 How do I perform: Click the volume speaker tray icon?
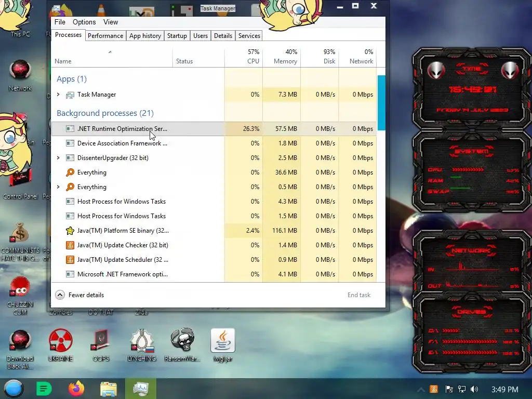click(x=474, y=389)
